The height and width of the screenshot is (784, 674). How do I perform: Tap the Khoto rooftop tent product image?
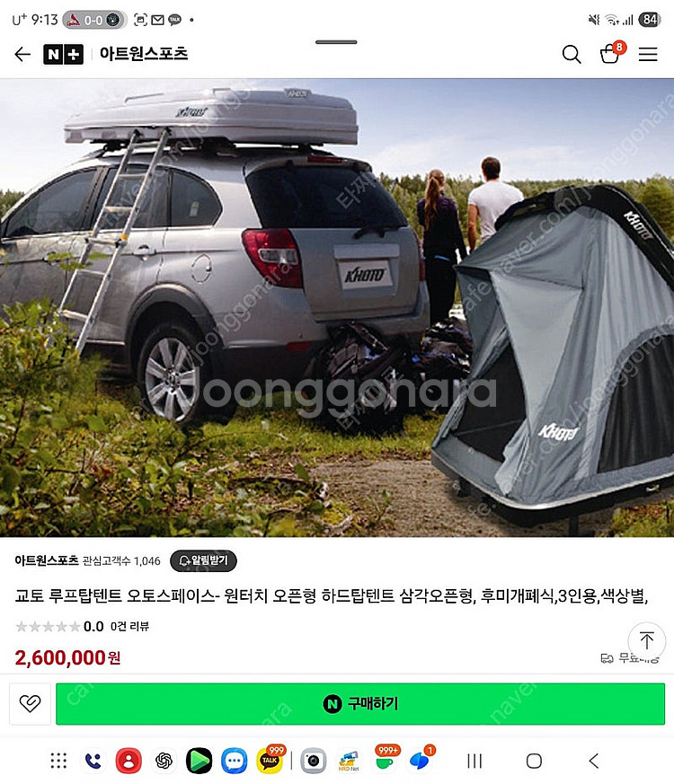(x=337, y=307)
